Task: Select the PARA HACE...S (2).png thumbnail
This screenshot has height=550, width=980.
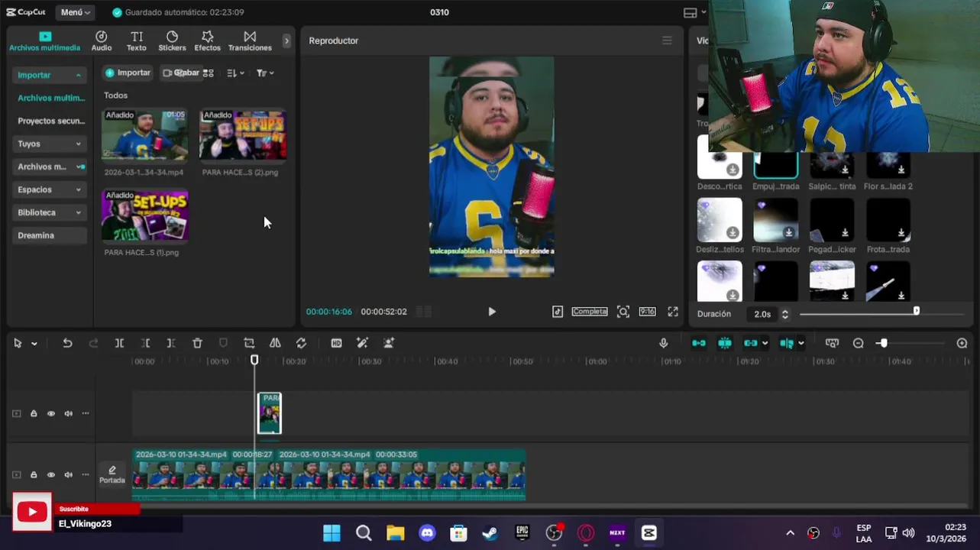Action: point(243,134)
